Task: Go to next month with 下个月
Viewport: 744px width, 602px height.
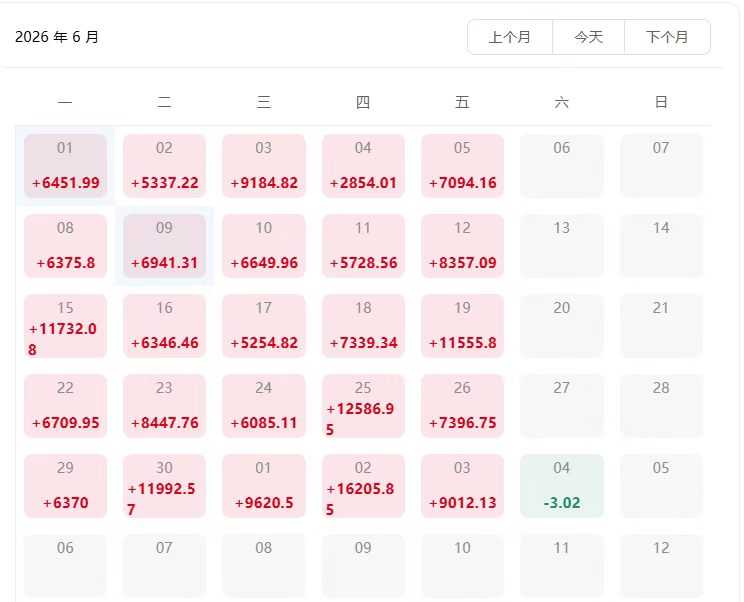Action: (x=667, y=37)
